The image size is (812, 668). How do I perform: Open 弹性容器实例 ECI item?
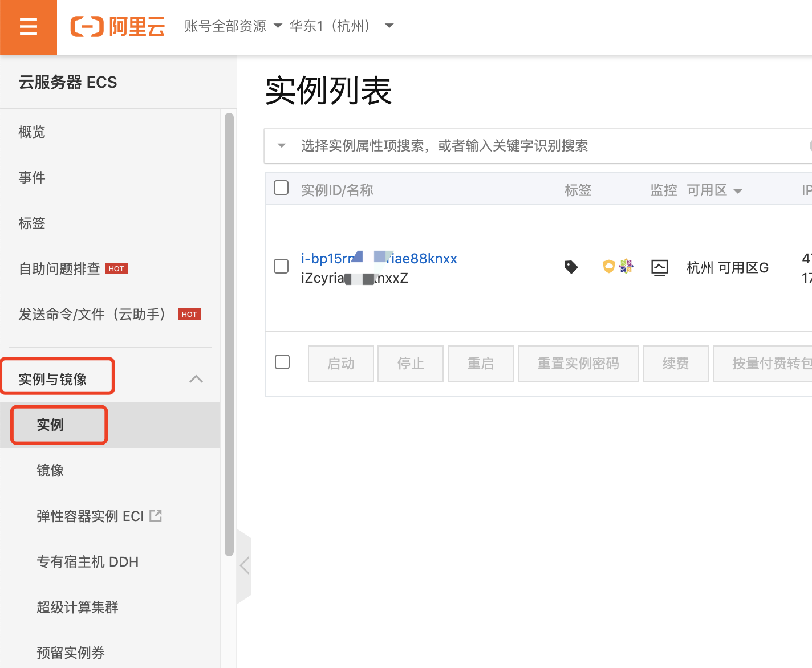point(90,516)
